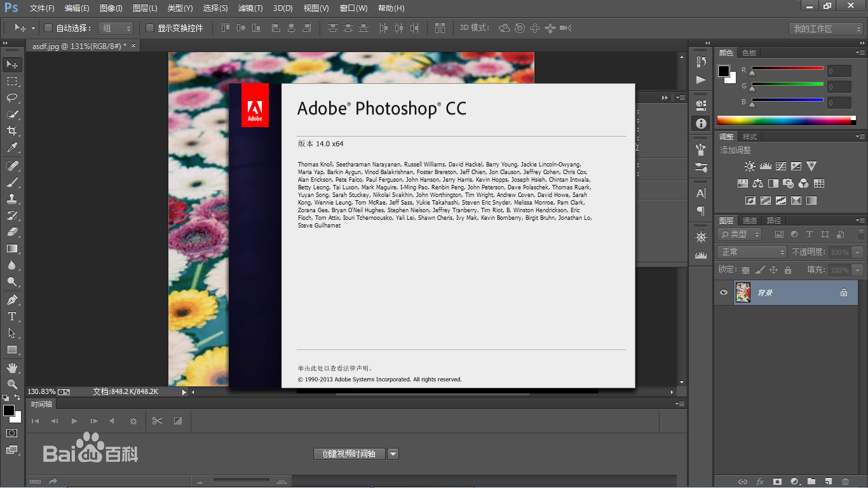Image resolution: width=868 pixels, height=488 pixels.
Task: Switch to the 通道 tab
Action: pos(750,220)
